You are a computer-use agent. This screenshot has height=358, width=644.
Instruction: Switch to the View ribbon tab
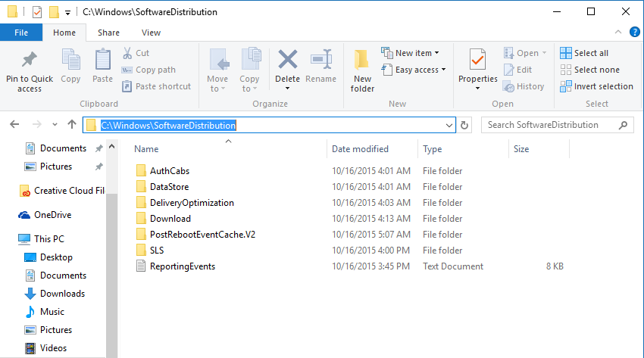tap(151, 33)
